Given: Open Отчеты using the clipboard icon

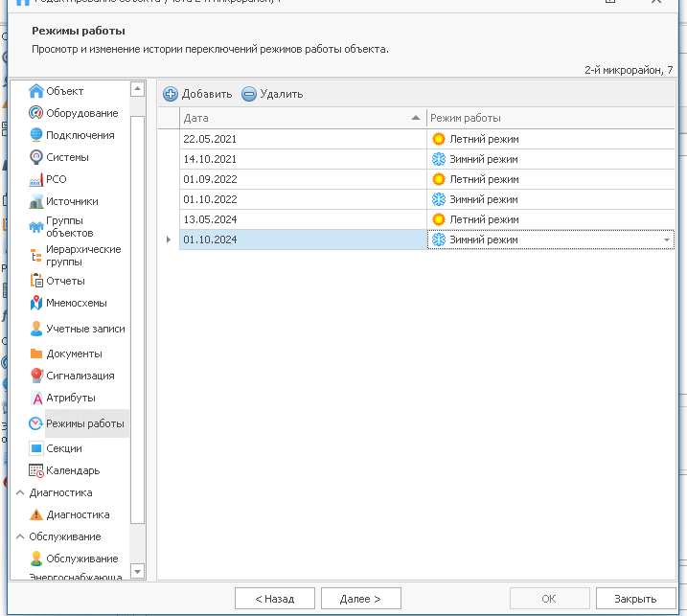Looking at the screenshot, I should tap(36, 281).
